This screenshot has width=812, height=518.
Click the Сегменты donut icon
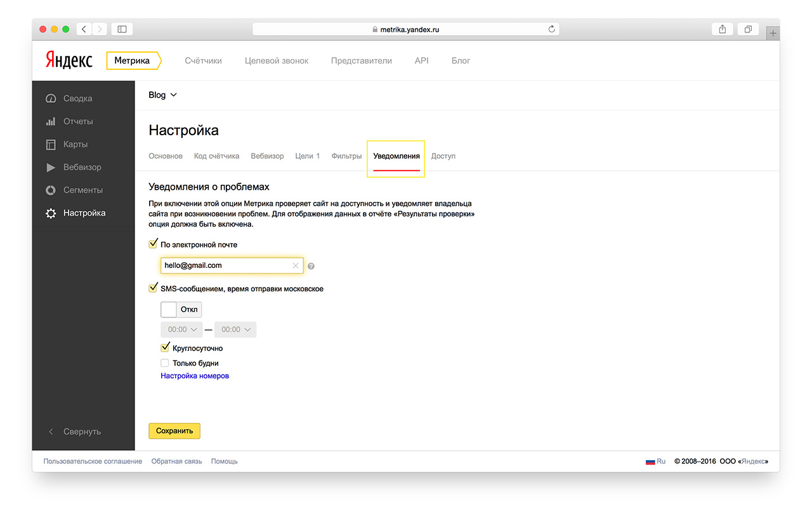(x=51, y=190)
